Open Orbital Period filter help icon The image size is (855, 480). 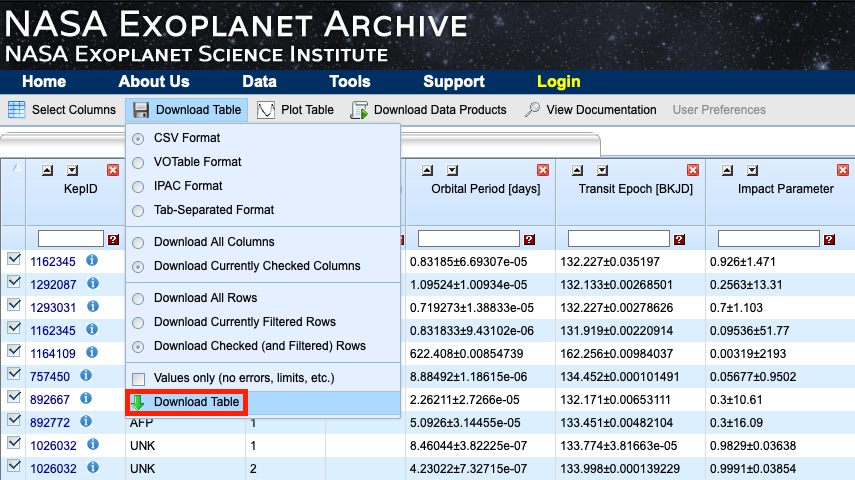529,239
